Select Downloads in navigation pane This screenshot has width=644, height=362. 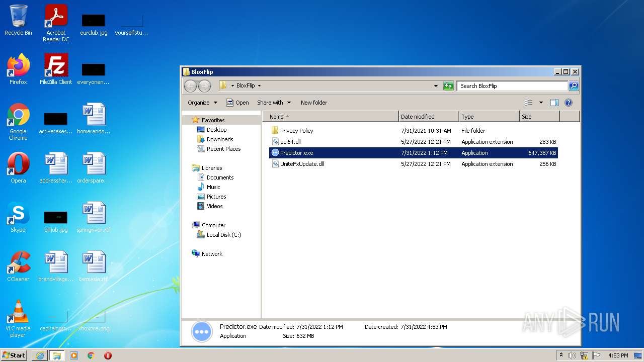[220, 139]
